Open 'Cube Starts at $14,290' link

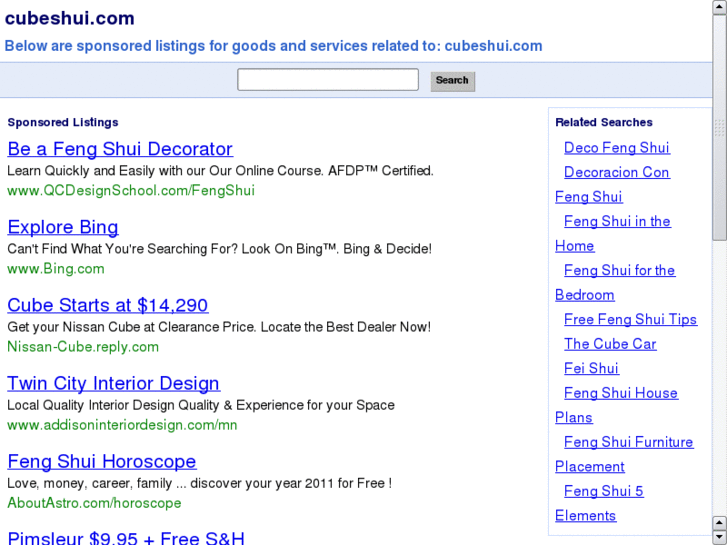click(x=108, y=305)
